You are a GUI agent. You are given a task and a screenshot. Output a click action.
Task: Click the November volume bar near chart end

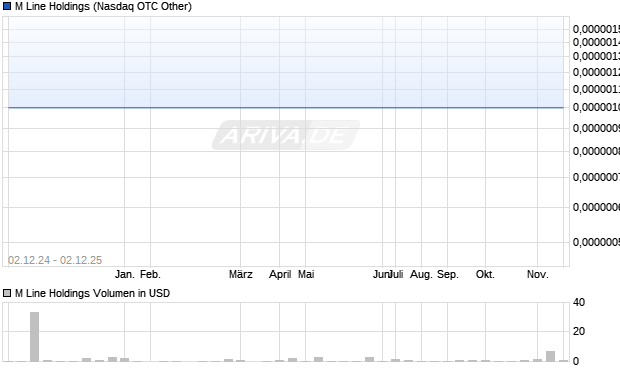coord(550,356)
